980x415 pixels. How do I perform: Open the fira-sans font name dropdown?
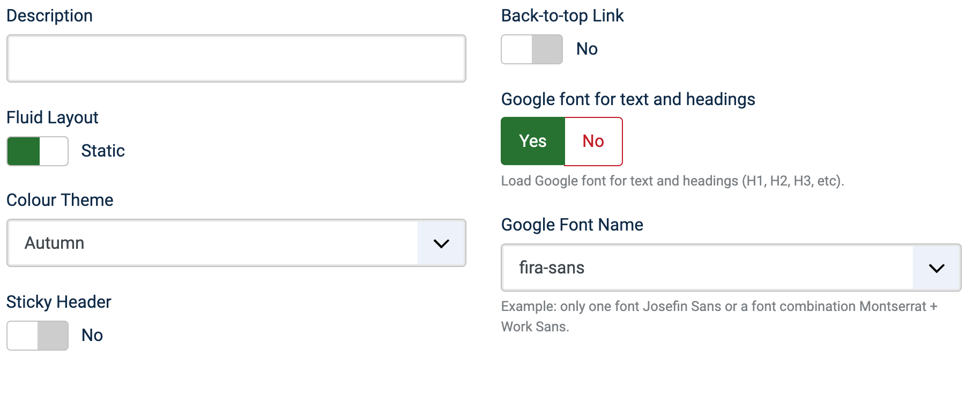point(708,268)
